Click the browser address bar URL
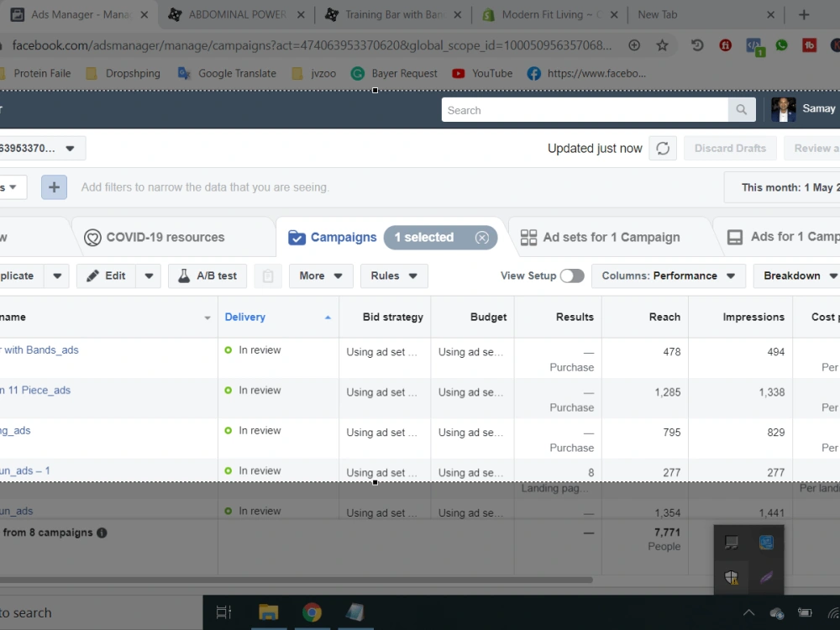 pos(312,45)
